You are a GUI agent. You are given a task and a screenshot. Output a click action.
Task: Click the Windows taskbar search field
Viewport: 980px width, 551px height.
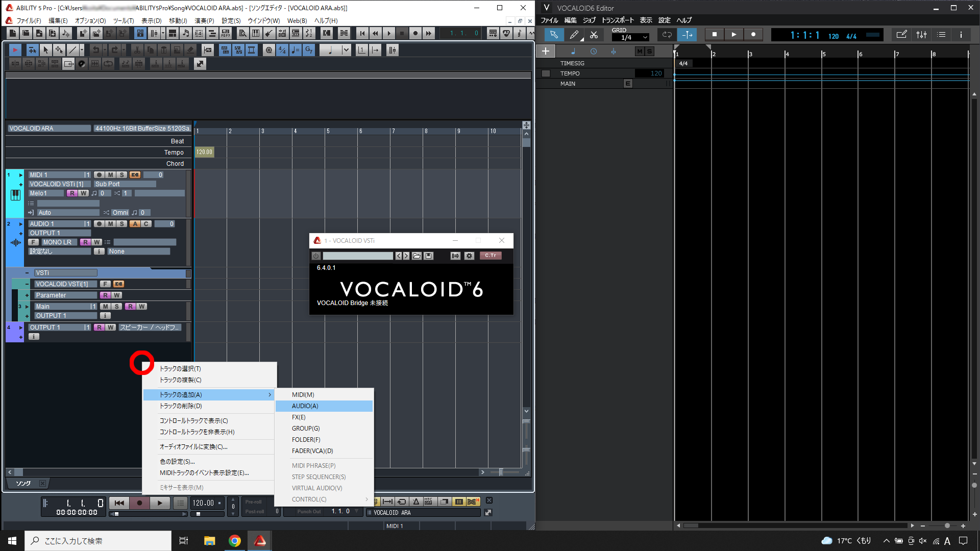pyautogui.click(x=97, y=540)
